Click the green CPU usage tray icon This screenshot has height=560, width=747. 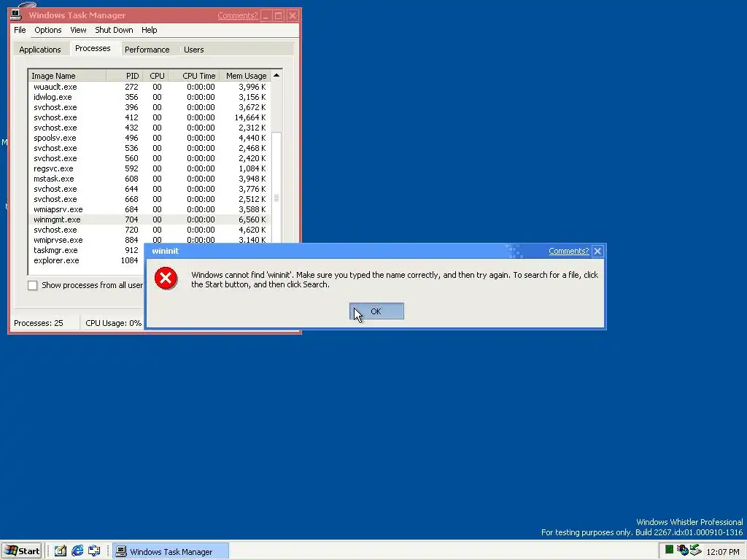(x=670, y=550)
